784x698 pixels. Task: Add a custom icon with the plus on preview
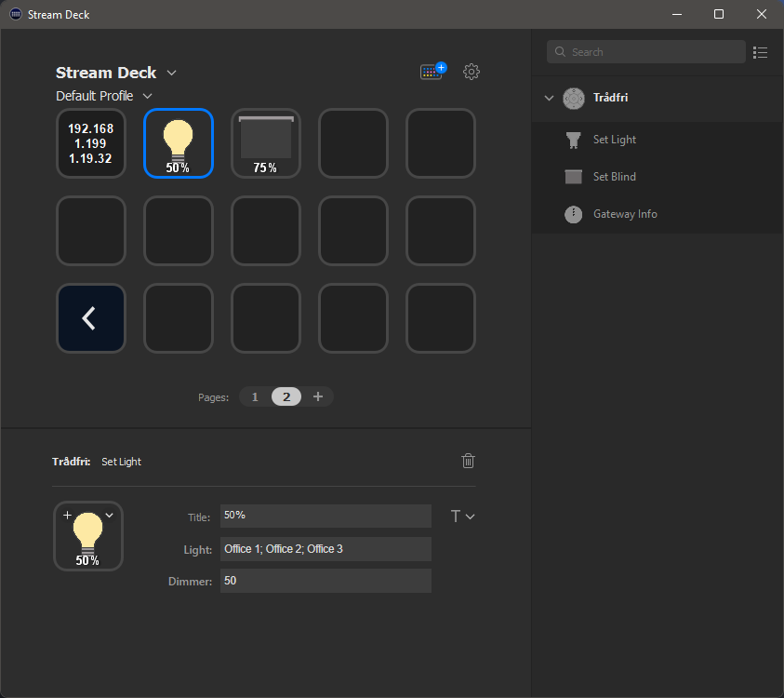pyautogui.click(x=68, y=515)
